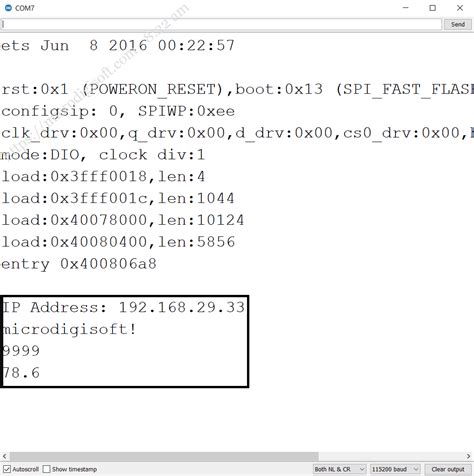Click the 78.6 output line
The height and width of the screenshot is (476, 474).
coord(21,373)
